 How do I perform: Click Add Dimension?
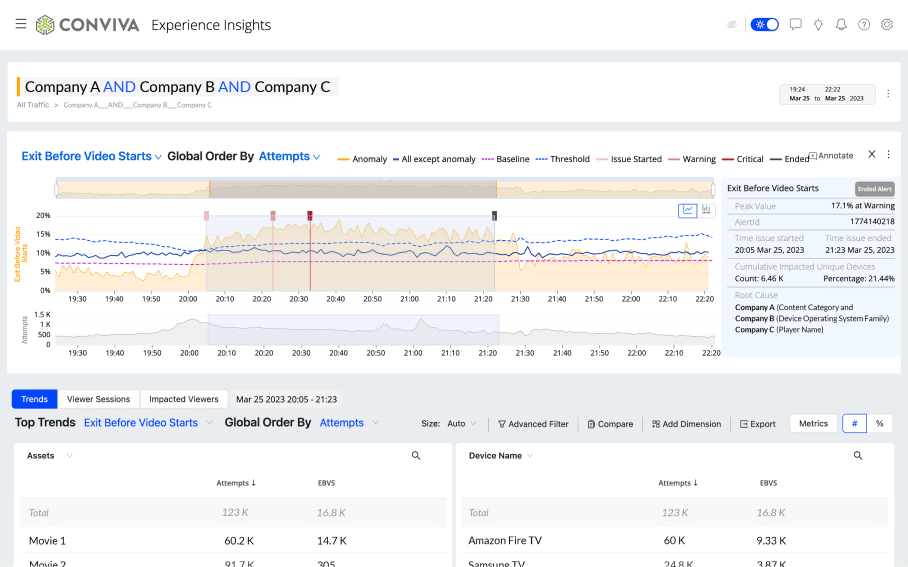click(686, 424)
